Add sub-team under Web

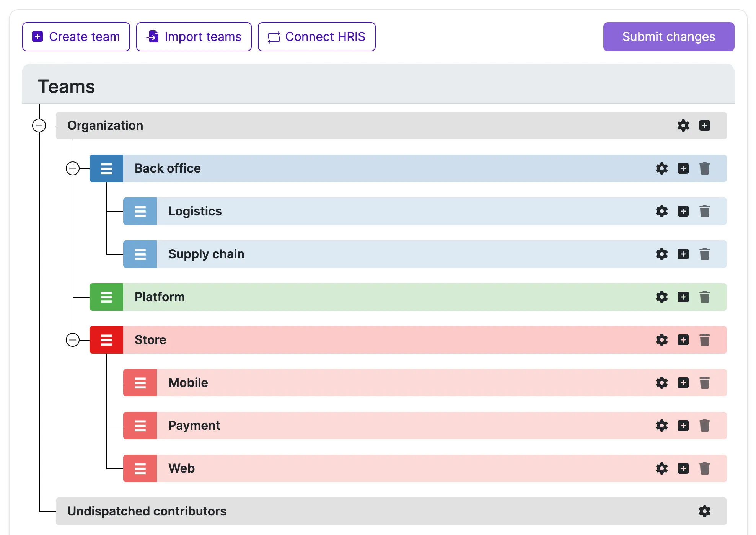click(x=683, y=468)
